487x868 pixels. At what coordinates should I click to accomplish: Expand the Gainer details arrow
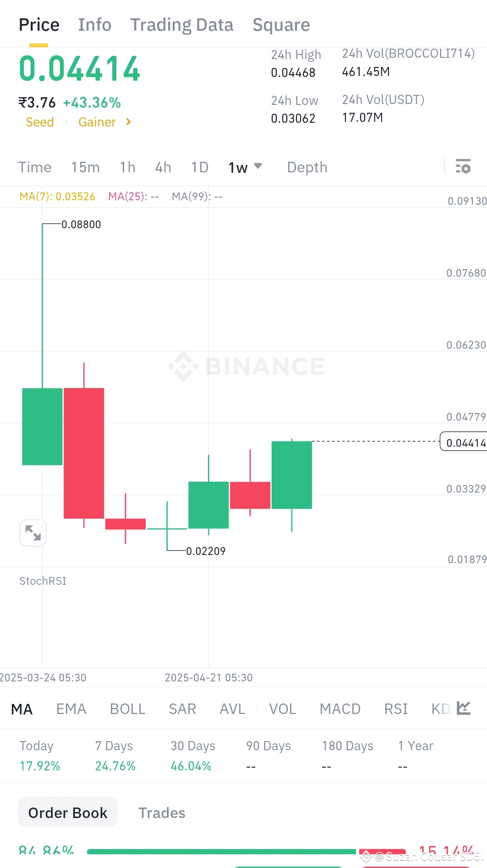pyautogui.click(x=128, y=122)
